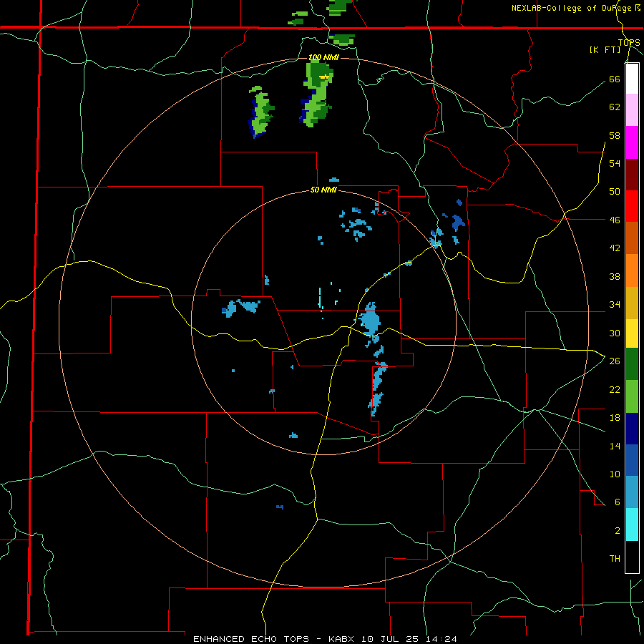Image resolution: width=644 pixels, height=644 pixels.
Task: Click the "66" legend value
Action: 615,79
